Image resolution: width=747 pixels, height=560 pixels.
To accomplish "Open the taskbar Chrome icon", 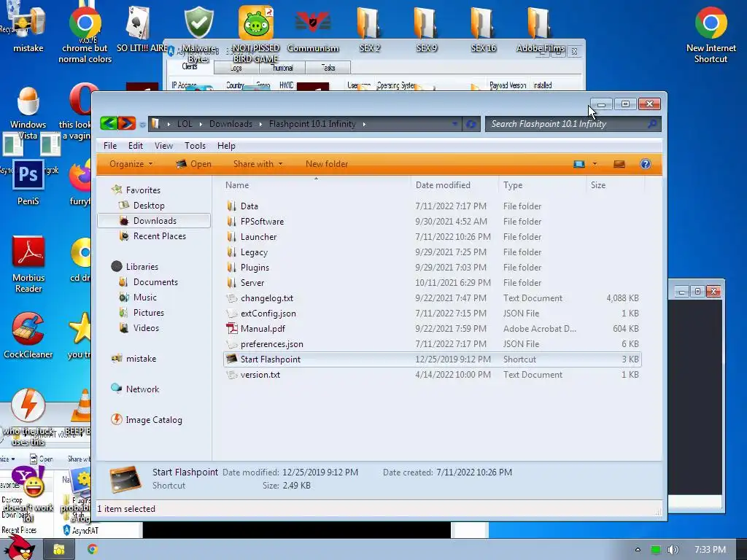I will point(93,549).
